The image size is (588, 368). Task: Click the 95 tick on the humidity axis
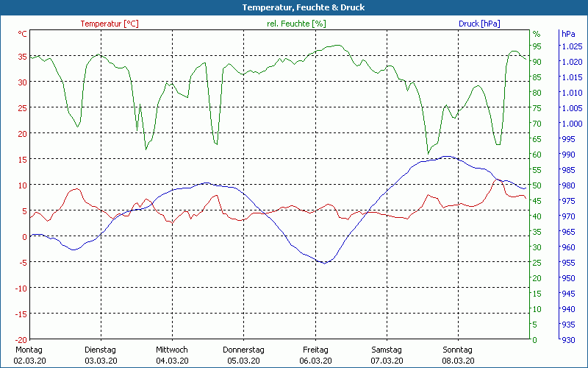537,46
